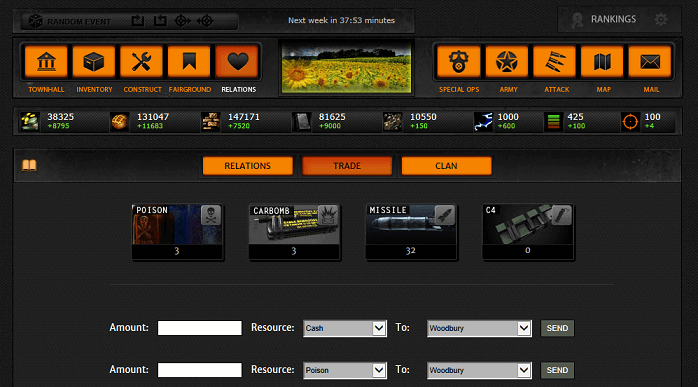Screen dimensions: 698x387
Task: Focus the Amount field in Cash row
Action: 199,328
